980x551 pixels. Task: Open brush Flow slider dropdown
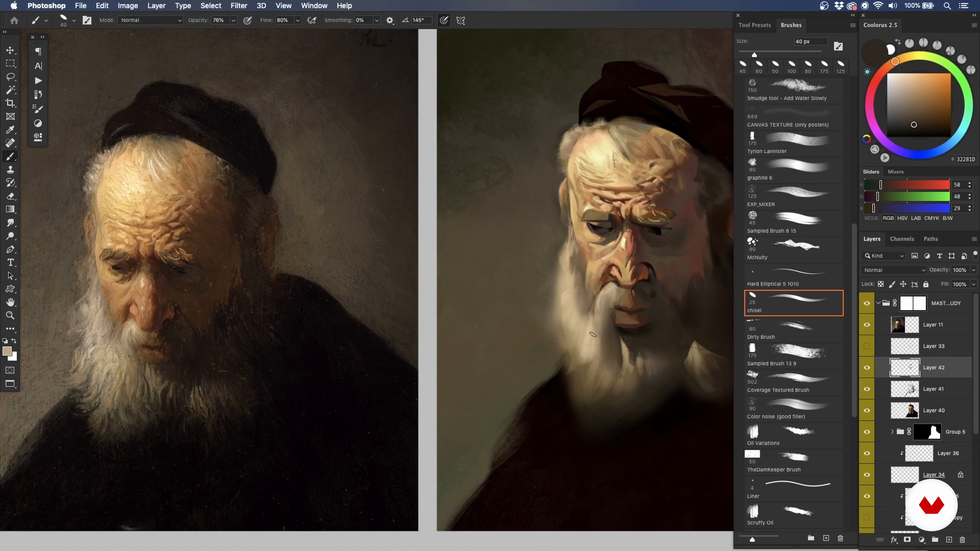(298, 20)
